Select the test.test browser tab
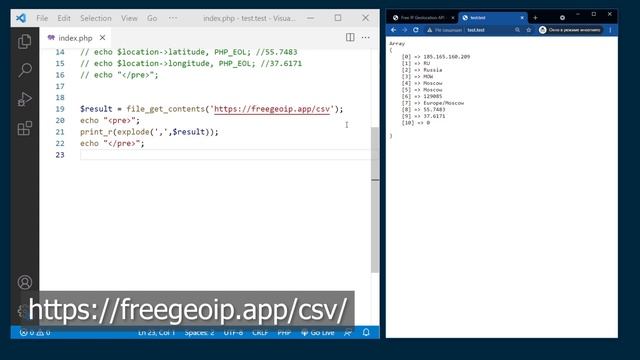640x360 pixels. [x=492, y=18]
